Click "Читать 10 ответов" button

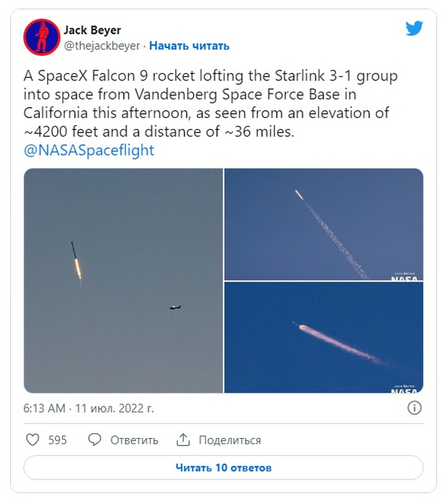(223, 467)
